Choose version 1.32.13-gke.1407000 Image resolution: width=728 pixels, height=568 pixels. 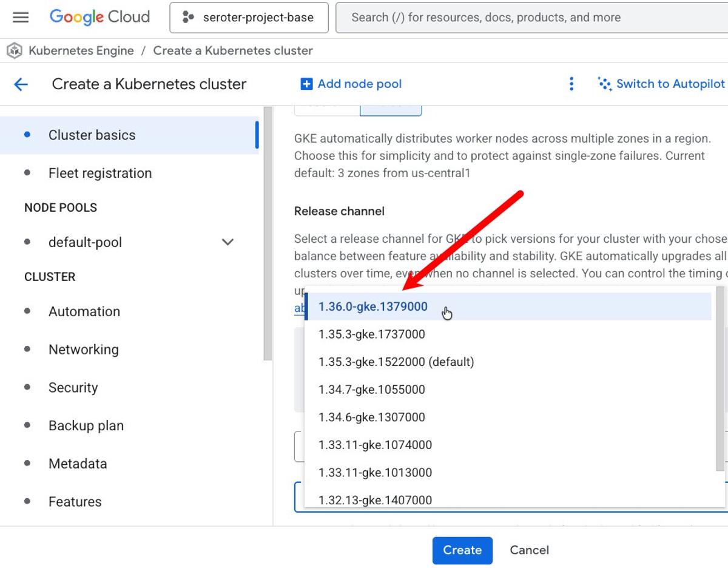508,500
